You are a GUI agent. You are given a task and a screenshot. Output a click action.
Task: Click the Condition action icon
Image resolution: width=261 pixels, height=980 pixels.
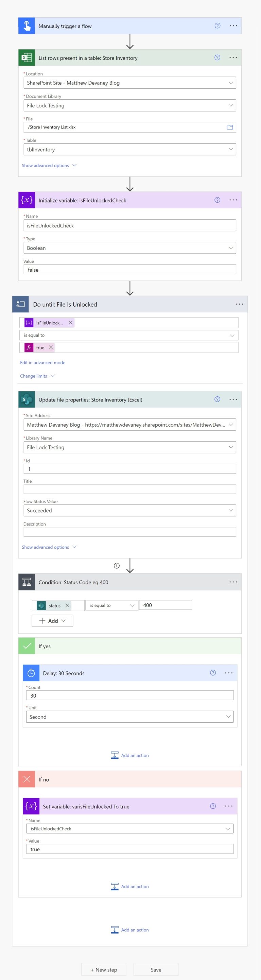click(x=26, y=582)
